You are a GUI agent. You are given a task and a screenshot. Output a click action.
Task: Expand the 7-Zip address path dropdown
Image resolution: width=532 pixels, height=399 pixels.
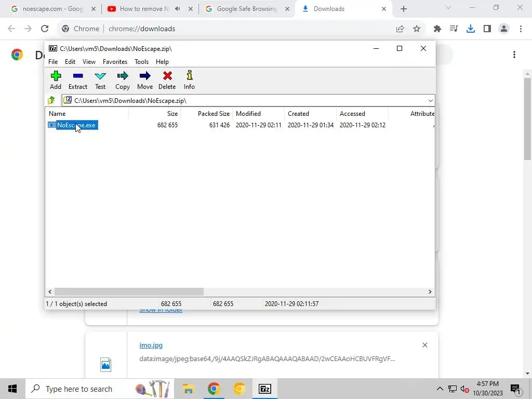click(430, 100)
